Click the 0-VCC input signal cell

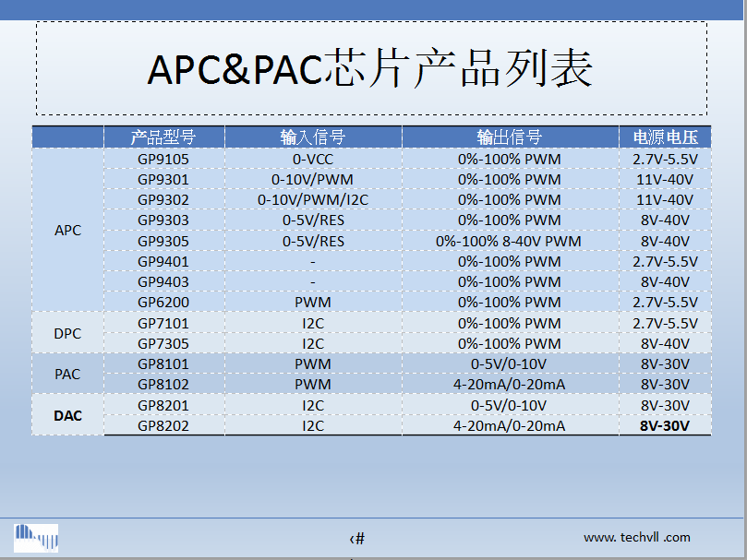[x=312, y=159]
